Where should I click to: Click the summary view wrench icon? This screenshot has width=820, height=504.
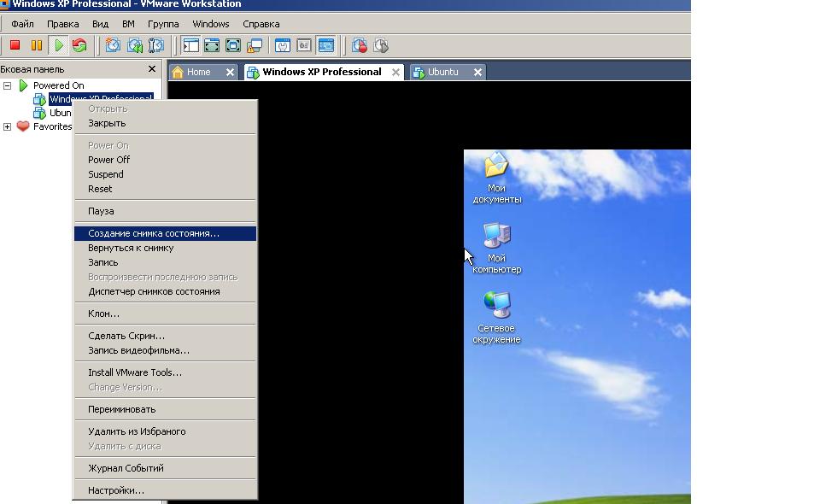(283, 45)
